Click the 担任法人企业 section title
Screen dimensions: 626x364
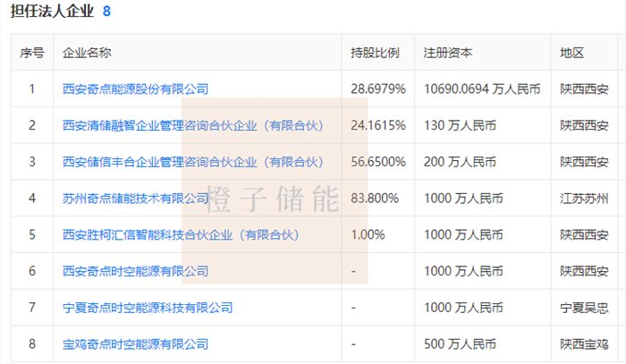tap(52, 11)
